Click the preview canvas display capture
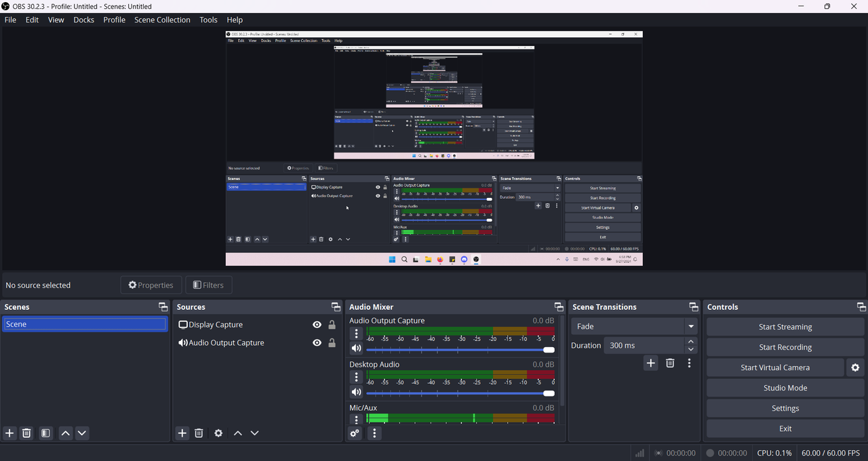 point(434,148)
